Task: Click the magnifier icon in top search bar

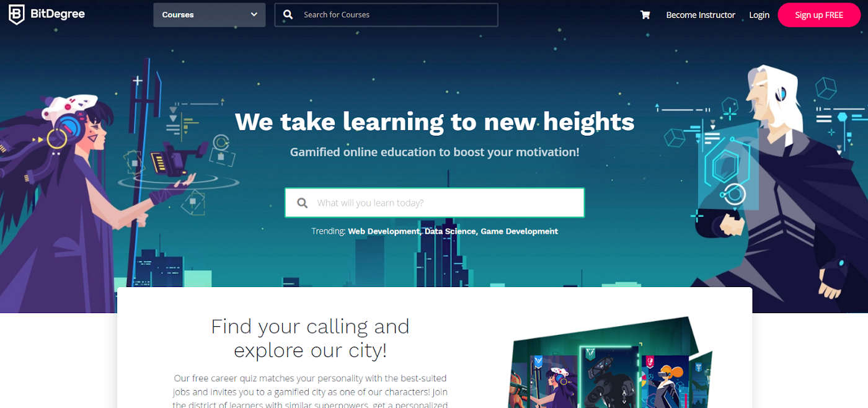Action: [288, 14]
